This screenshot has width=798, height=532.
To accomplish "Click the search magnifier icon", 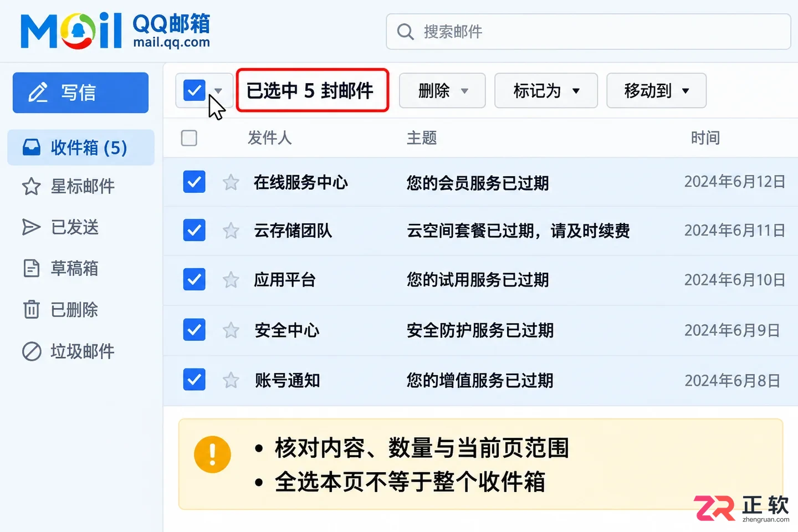I will (x=406, y=32).
